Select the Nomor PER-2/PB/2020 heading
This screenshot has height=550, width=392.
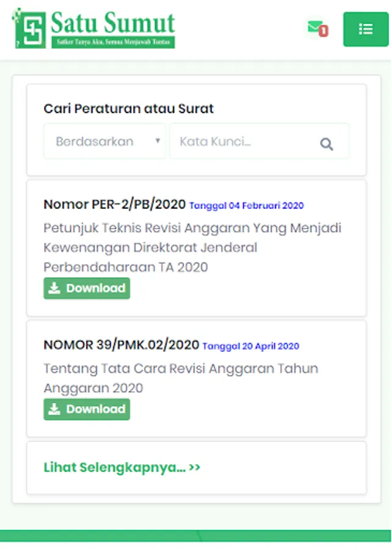[115, 205]
